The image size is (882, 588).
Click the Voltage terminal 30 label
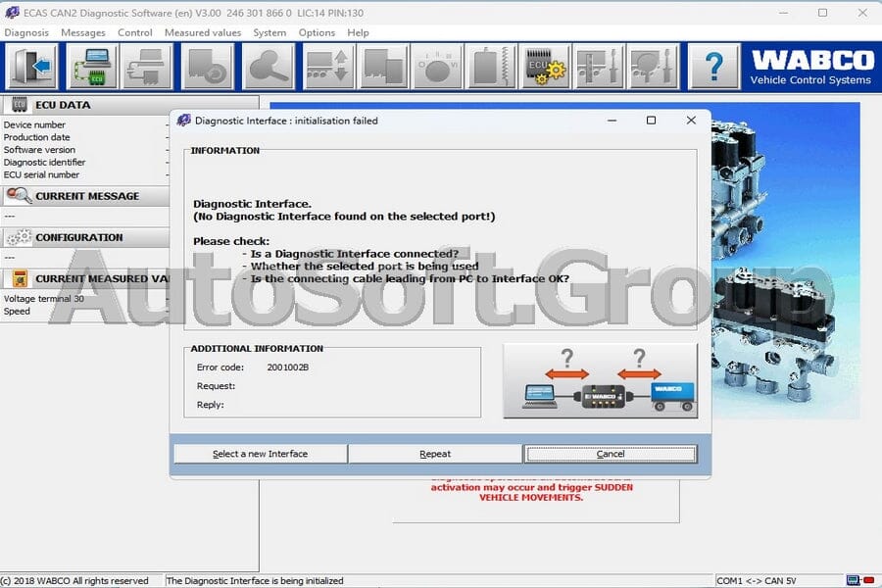pos(44,299)
